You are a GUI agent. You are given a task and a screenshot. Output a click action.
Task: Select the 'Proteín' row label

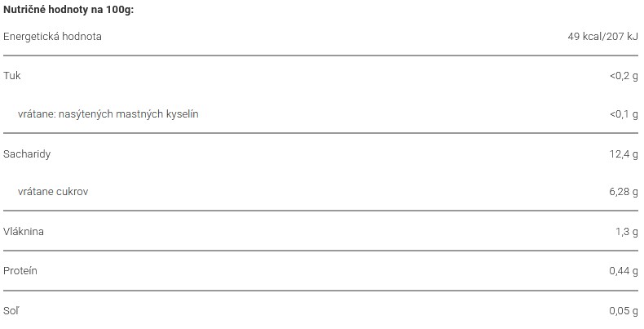click(20, 271)
